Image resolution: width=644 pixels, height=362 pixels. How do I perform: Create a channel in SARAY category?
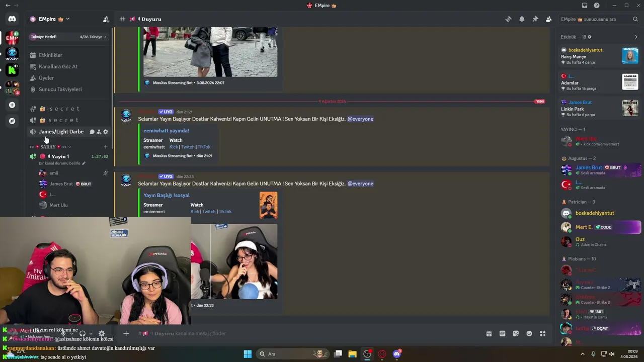106,147
